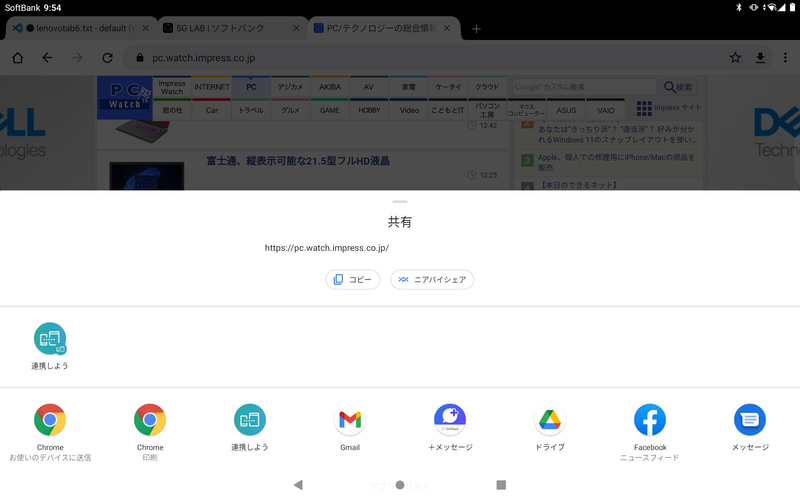This screenshot has height=500, width=800.
Task: Tap the PC Watch logo
Action: point(124,97)
